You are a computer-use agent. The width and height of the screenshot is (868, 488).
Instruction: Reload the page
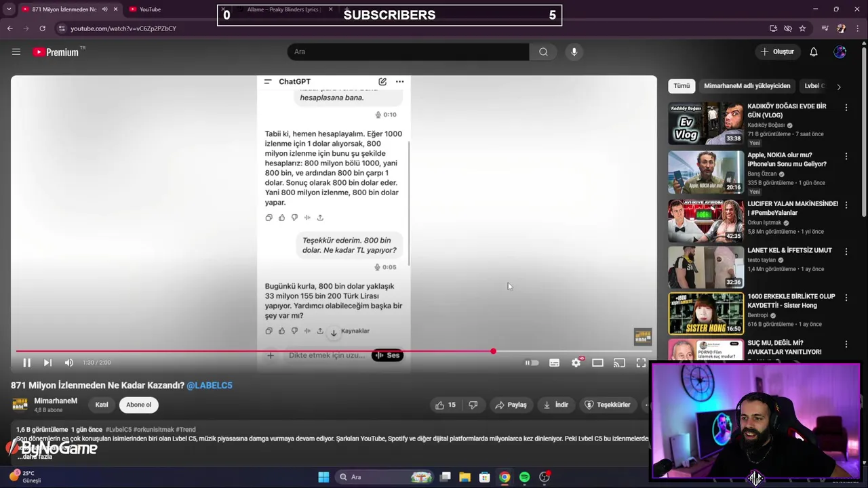[x=42, y=28]
